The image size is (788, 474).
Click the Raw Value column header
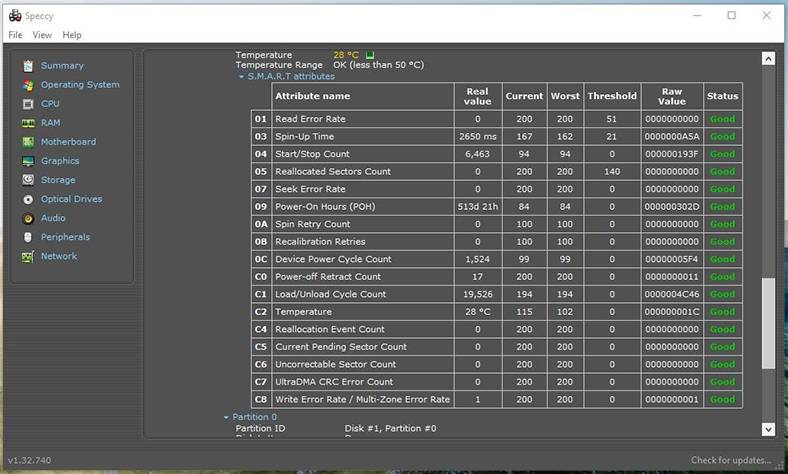672,96
